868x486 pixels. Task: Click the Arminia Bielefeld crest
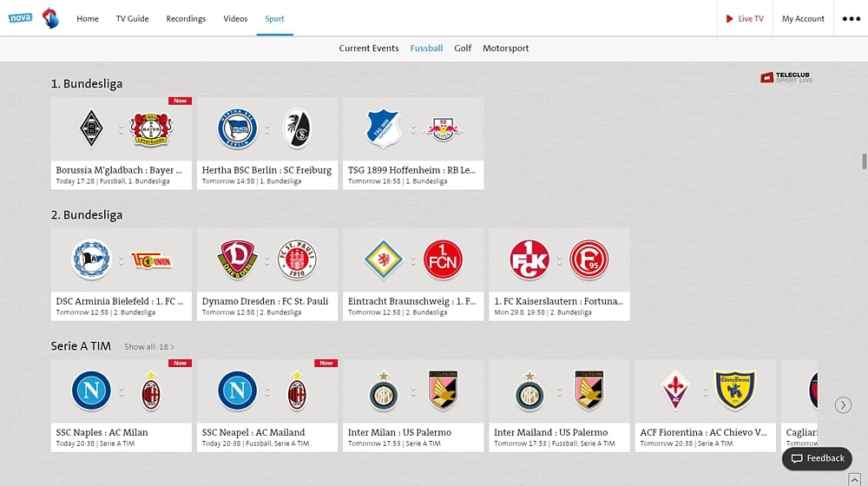click(91, 259)
